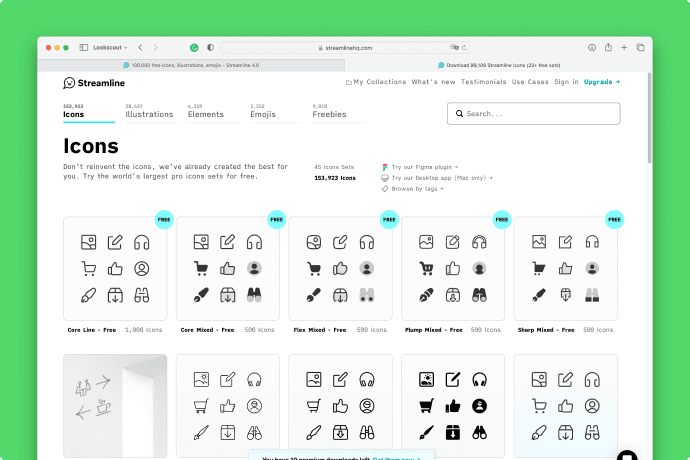This screenshot has height=460, width=690.
Task: Open the Sharp Mixed Free icon set card
Action: click(x=565, y=269)
